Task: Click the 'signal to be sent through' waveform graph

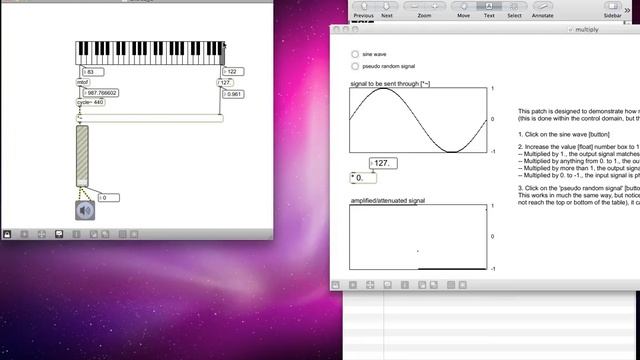Action: tap(418, 120)
